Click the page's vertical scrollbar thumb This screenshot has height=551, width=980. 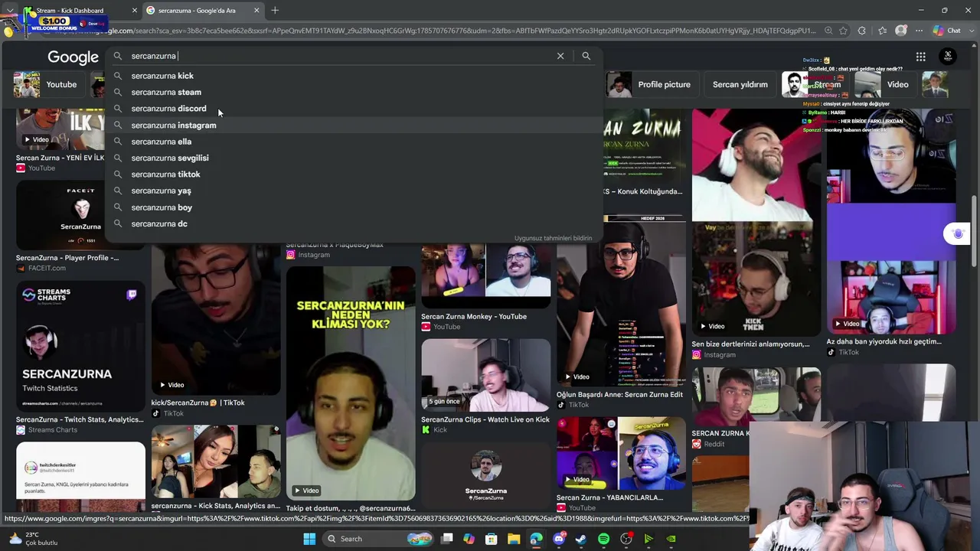975,231
